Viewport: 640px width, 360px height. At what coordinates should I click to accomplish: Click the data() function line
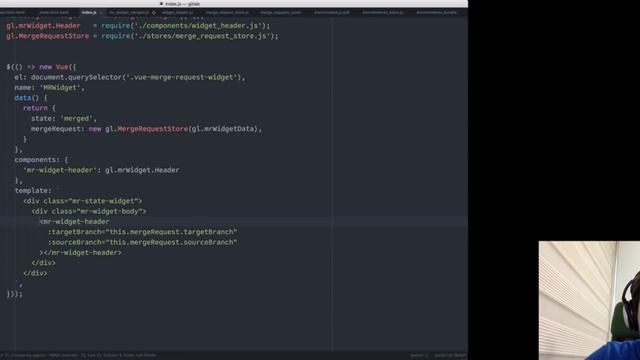pos(31,98)
